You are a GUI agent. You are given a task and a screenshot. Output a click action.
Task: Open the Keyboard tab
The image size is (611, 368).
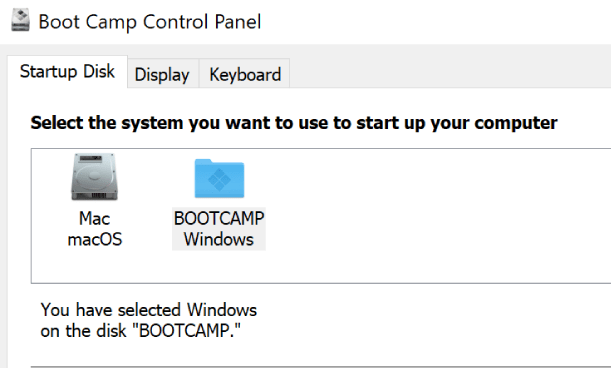[245, 74]
